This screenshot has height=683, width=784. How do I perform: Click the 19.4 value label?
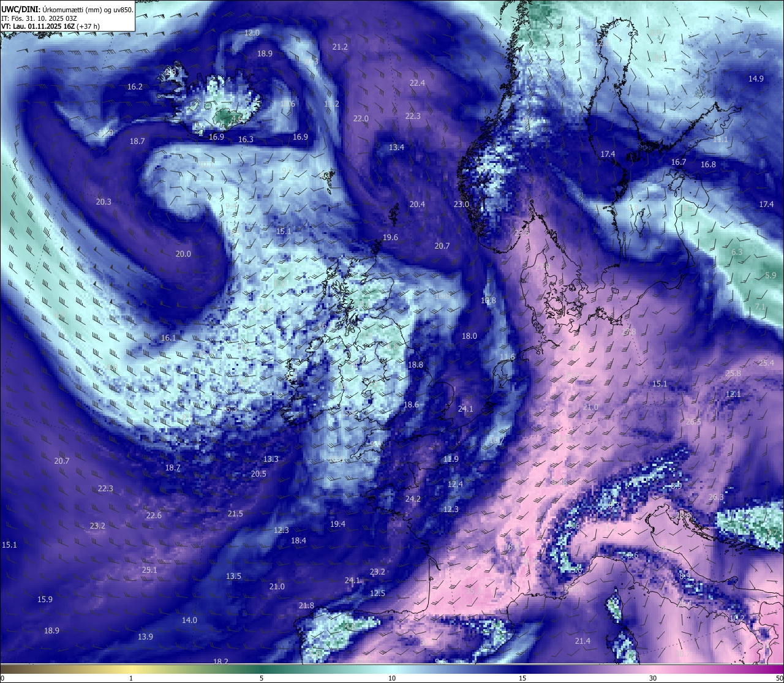(x=337, y=524)
